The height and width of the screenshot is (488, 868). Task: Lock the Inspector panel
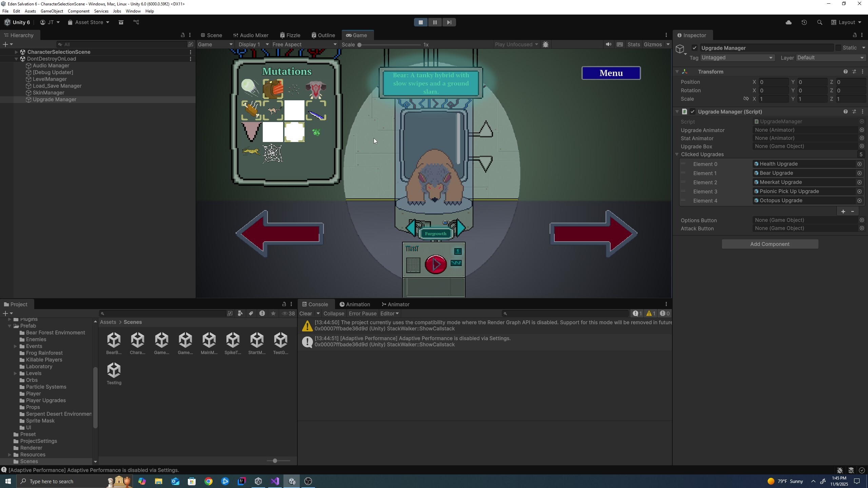854,35
